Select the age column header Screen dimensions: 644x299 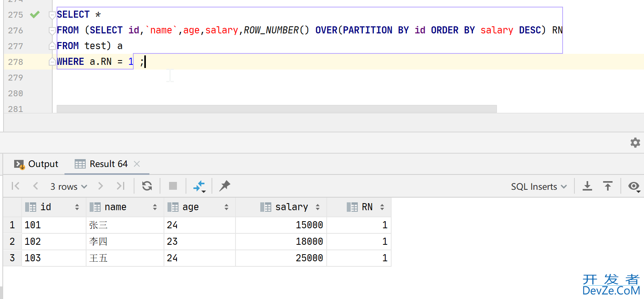(x=200, y=207)
